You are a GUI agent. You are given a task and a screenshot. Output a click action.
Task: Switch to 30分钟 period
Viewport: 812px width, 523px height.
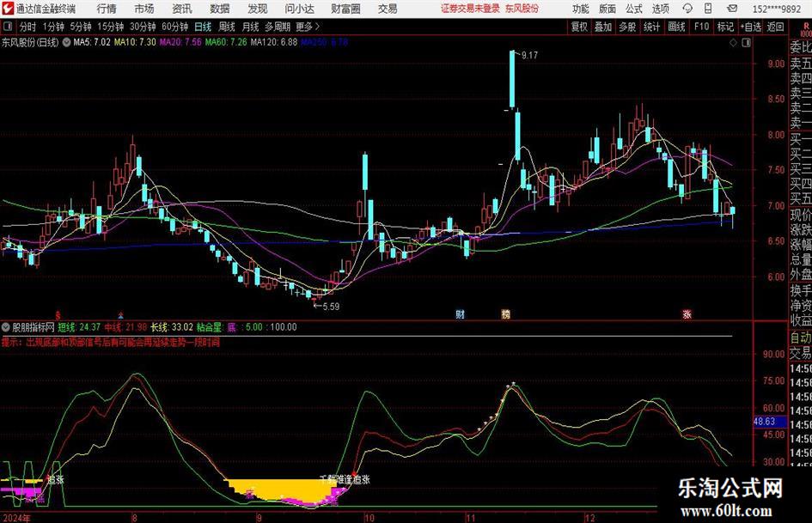(143, 27)
